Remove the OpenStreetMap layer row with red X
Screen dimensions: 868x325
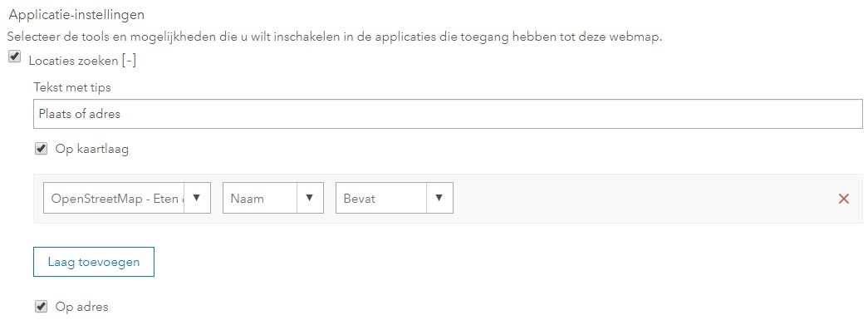pos(844,199)
